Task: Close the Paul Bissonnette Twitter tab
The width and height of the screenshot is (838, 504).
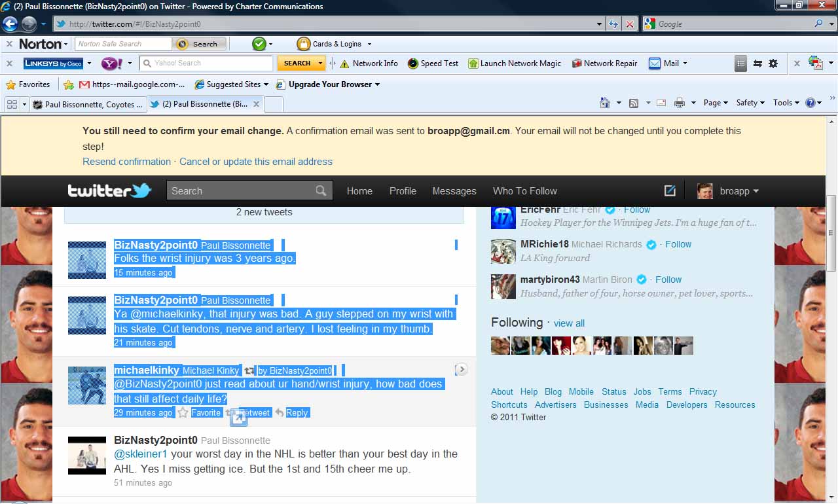Action: [257, 103]
